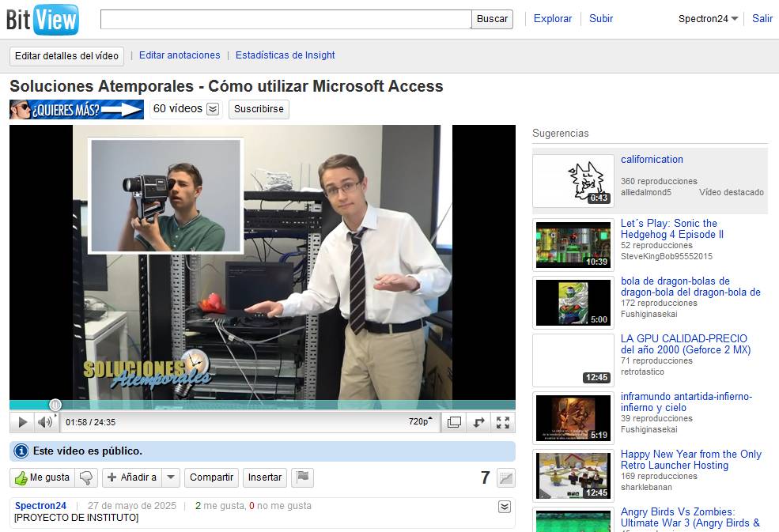Open the Subir upload link
Image resolution: width=779 pixels, height=532 pixels.
pyautogui.click(x=600, y=19)
